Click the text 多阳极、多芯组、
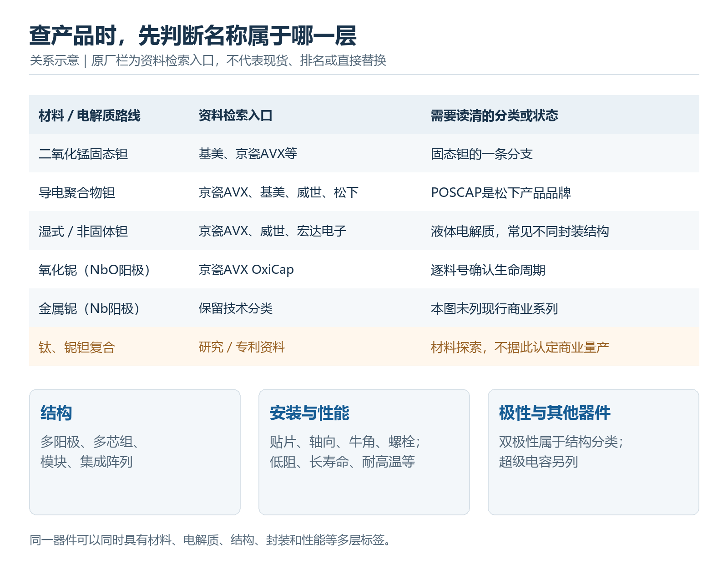 pyautogui.click(x=90, y=442)
